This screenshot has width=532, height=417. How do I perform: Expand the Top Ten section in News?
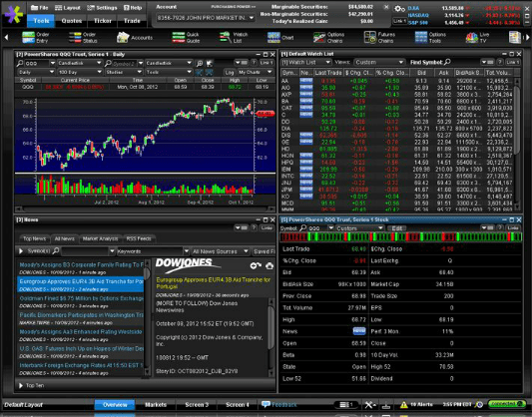pyautogui.click(x=31, y=385)
